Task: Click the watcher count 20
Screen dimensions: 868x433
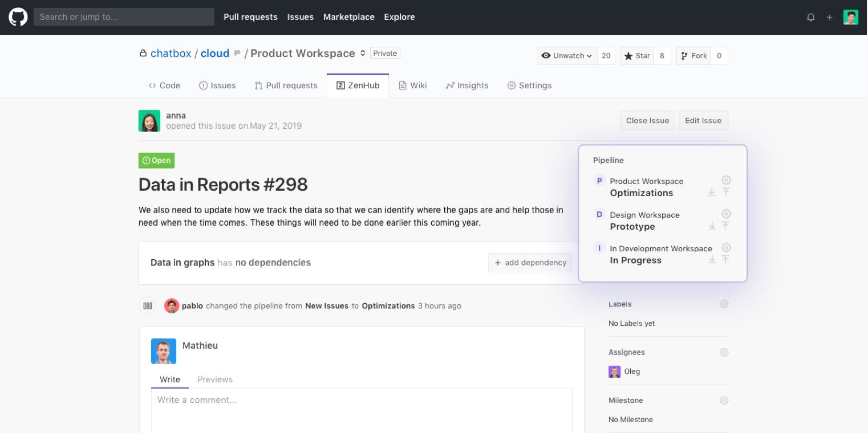Action: (606, 56)
